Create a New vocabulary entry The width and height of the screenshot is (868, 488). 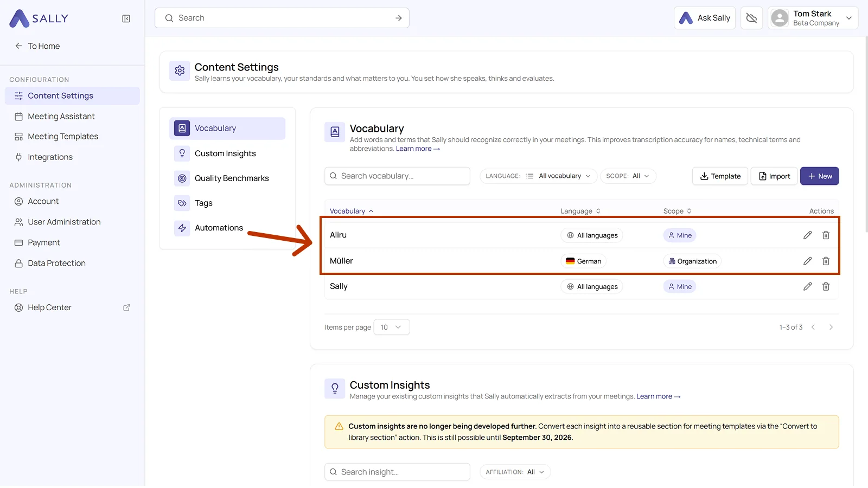[x=819, y=176]
